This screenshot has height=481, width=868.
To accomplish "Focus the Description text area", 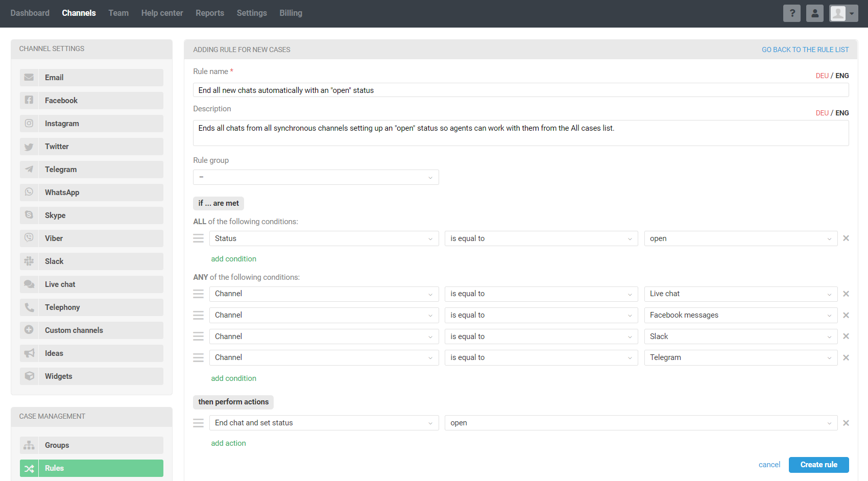I will (x=521, y=133).
